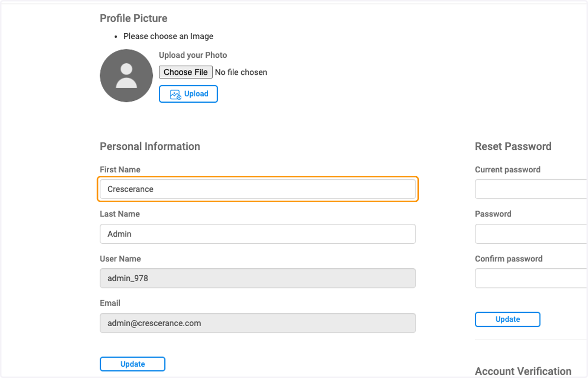Click the Choose File button
The image size is (588, 378).
coord(186,72)
